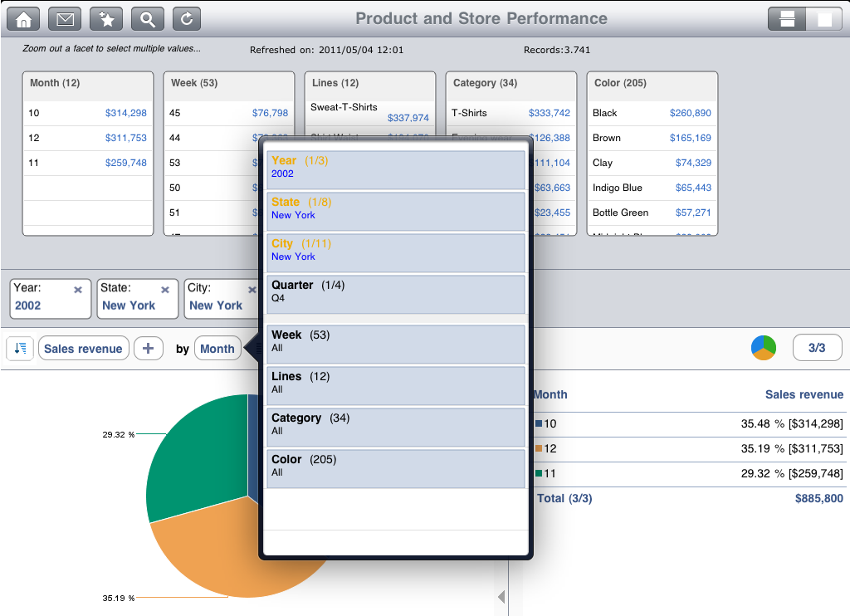Viewport: 850px width, 616px height.
Task: Select Quarter in the dimension list
Action: (x=395, y=295)
